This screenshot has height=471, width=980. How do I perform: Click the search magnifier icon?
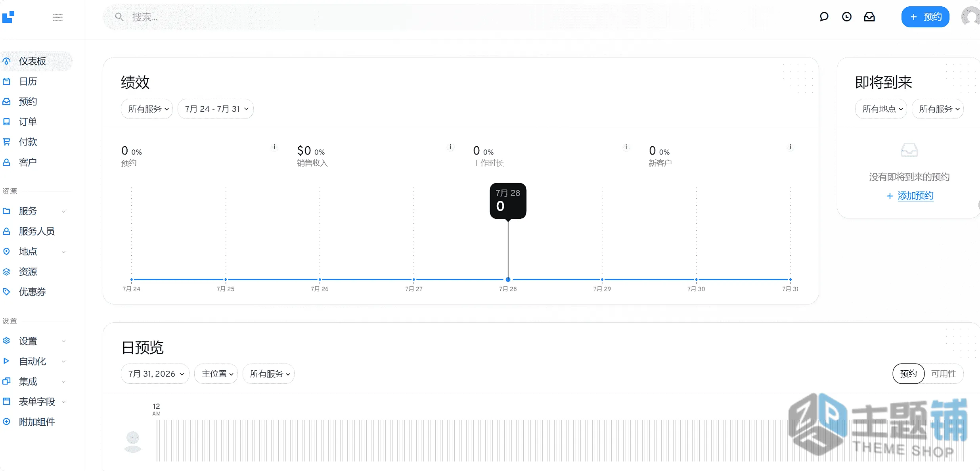tap(119, 17)
